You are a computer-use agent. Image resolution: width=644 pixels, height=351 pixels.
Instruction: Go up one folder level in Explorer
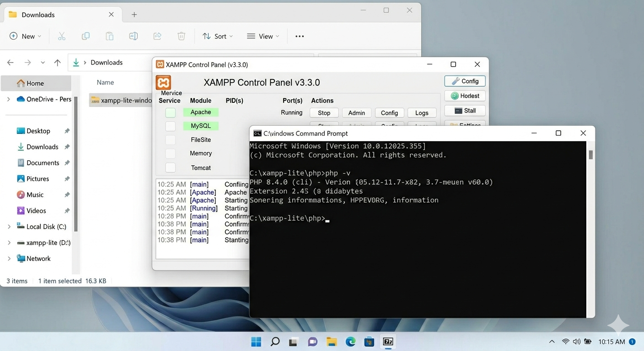tap(57, 63)
